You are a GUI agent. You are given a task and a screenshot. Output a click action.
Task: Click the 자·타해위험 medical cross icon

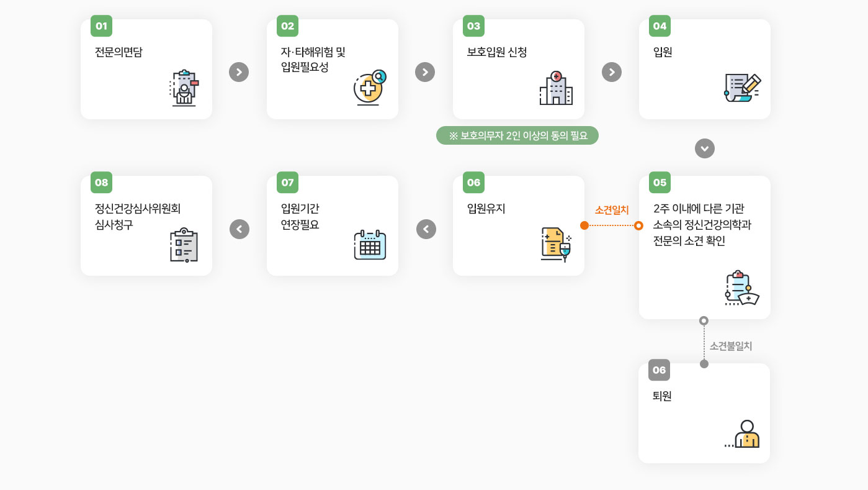click(370, 88)
